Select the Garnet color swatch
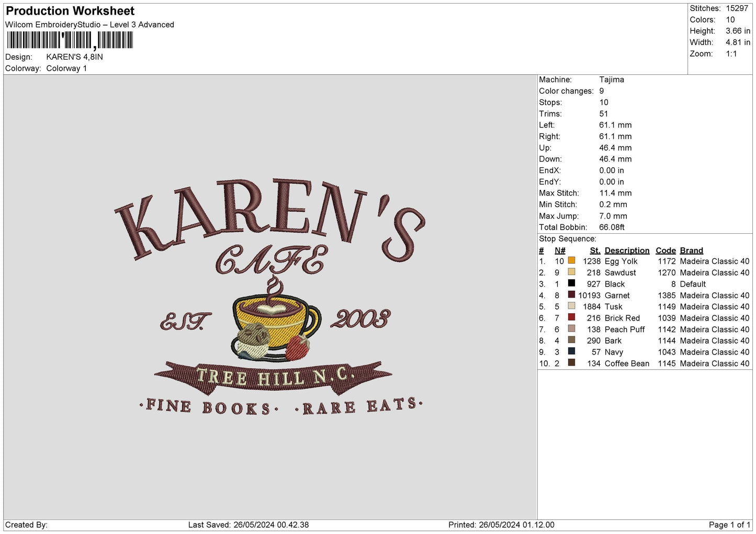Image resolution: width=756 pixels, height=534 pixels. tap(571, 294)
